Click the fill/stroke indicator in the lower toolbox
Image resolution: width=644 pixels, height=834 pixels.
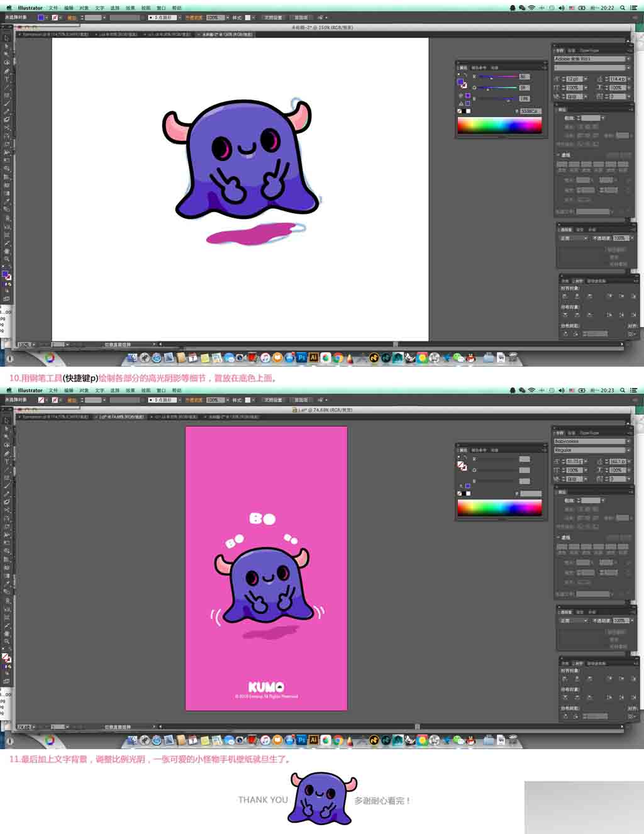pyautogui.click(x=6, y=658)
